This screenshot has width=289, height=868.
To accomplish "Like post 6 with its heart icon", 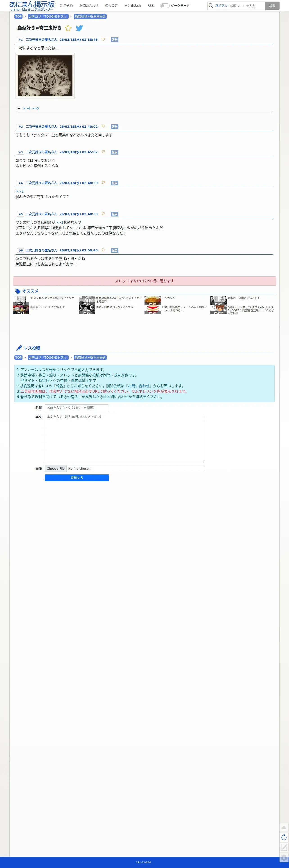I will click(103, 250).
